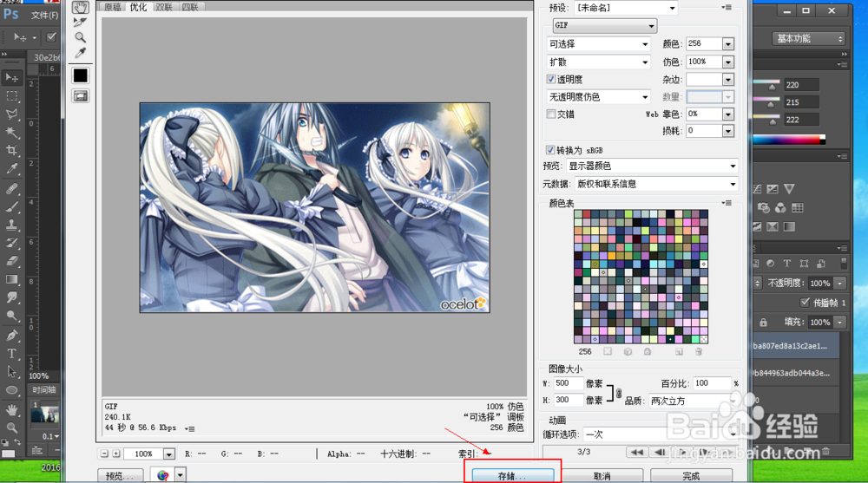Open the 预设 preset dropdown

coord(626,8)
